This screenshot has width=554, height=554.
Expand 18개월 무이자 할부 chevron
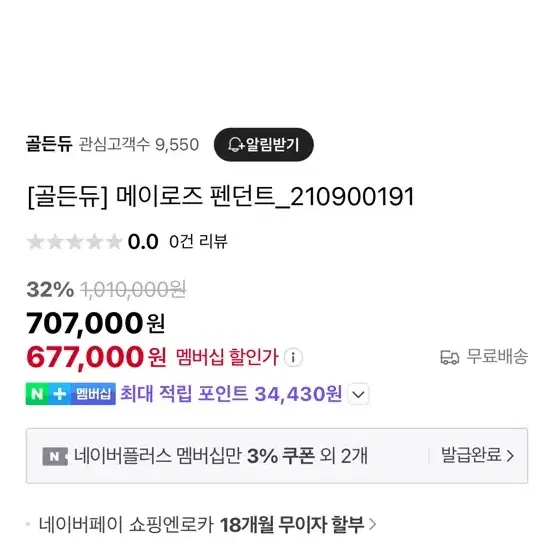pos(372,524)
